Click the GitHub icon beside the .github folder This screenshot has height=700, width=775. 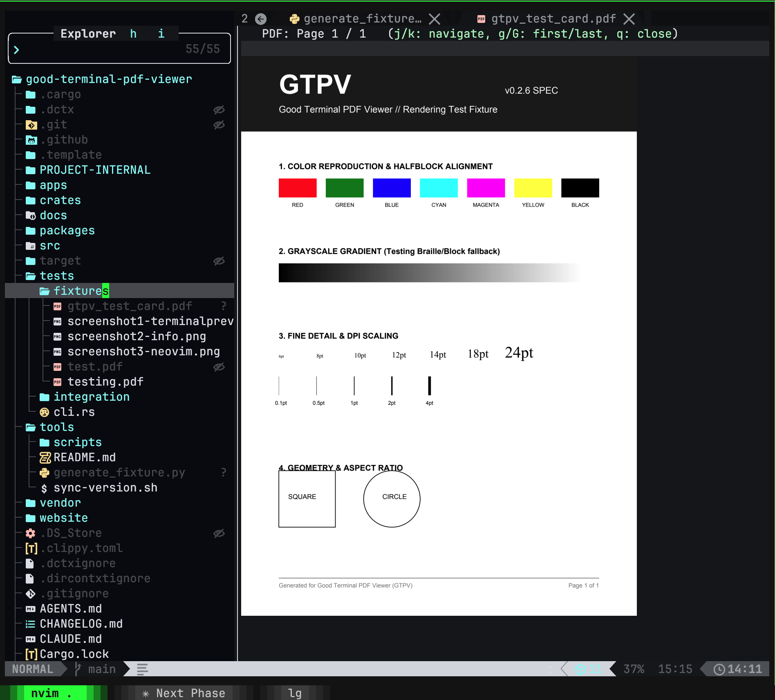[31, 140]
